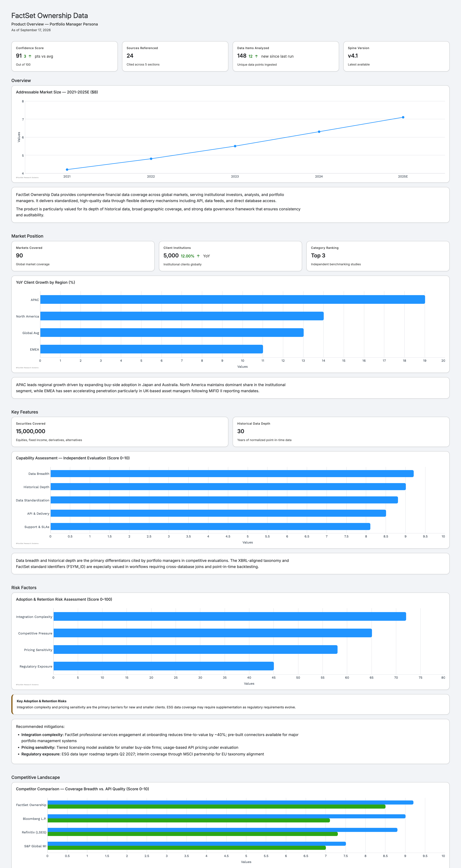Click the up arrow next to Data Items 148
Image resolution: width=461 pixels, height=868 pixels.
256,56
